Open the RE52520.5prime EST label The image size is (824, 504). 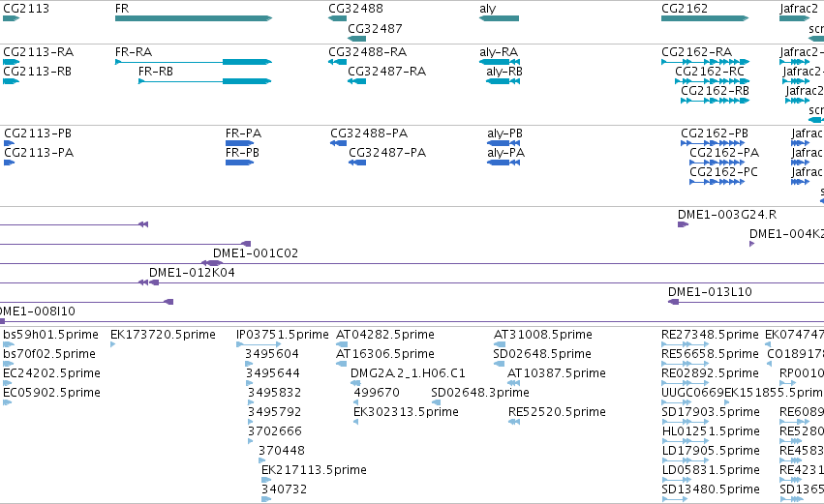(557, 412)
